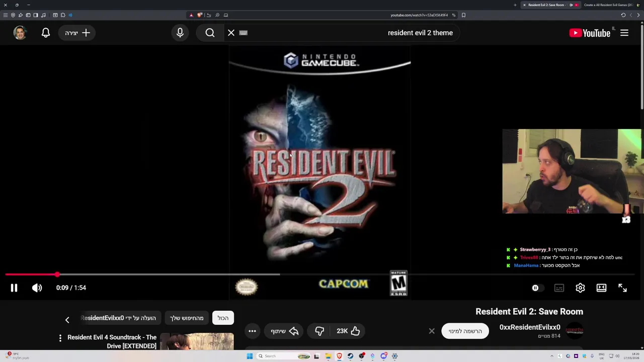Open a new browser tab with plus
This screenshot has width=644, height=362.
click(515, 5)
